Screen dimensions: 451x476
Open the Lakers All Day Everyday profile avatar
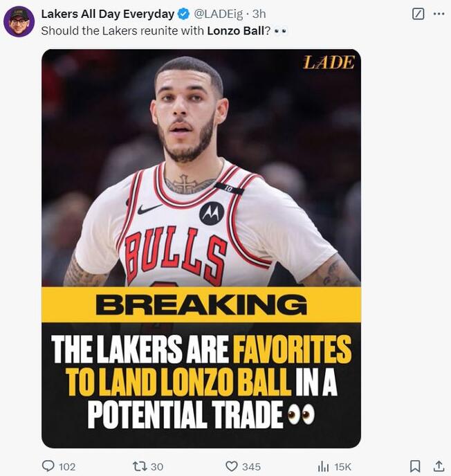19,21
